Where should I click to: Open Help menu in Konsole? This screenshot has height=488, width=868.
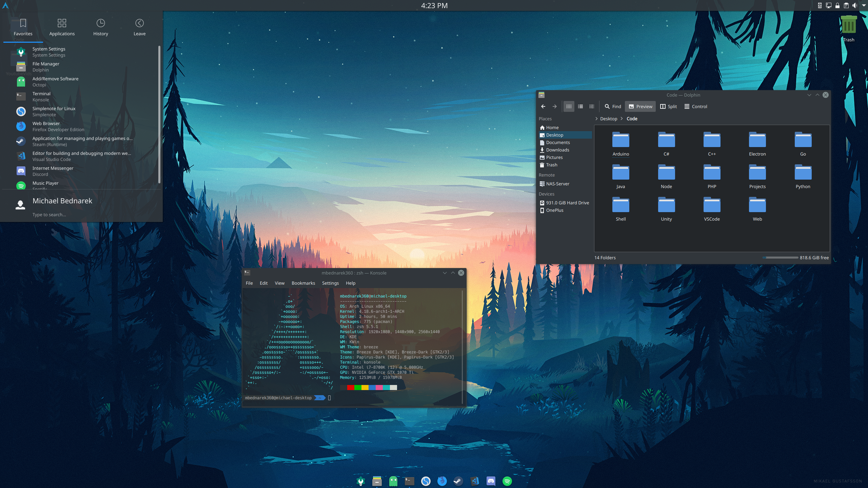point(351,283)
